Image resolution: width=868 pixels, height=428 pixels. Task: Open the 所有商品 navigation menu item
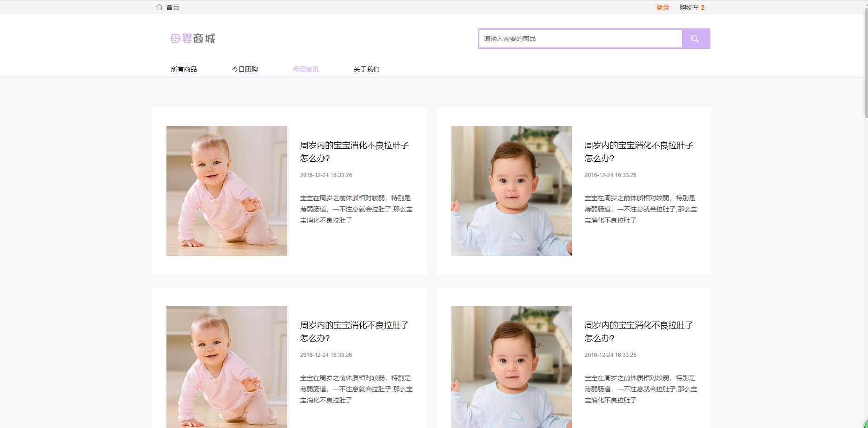pyautogui.click(x=184, y=69)
